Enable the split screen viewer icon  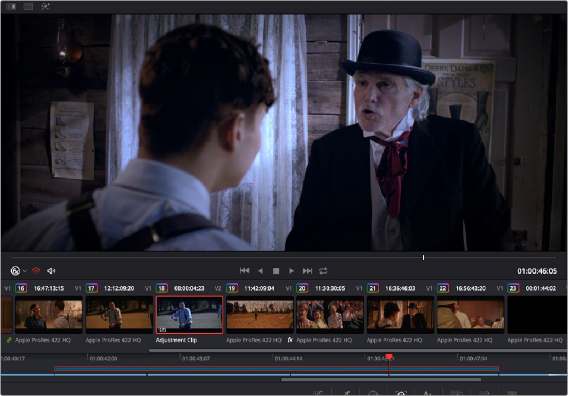coord(28,7)
